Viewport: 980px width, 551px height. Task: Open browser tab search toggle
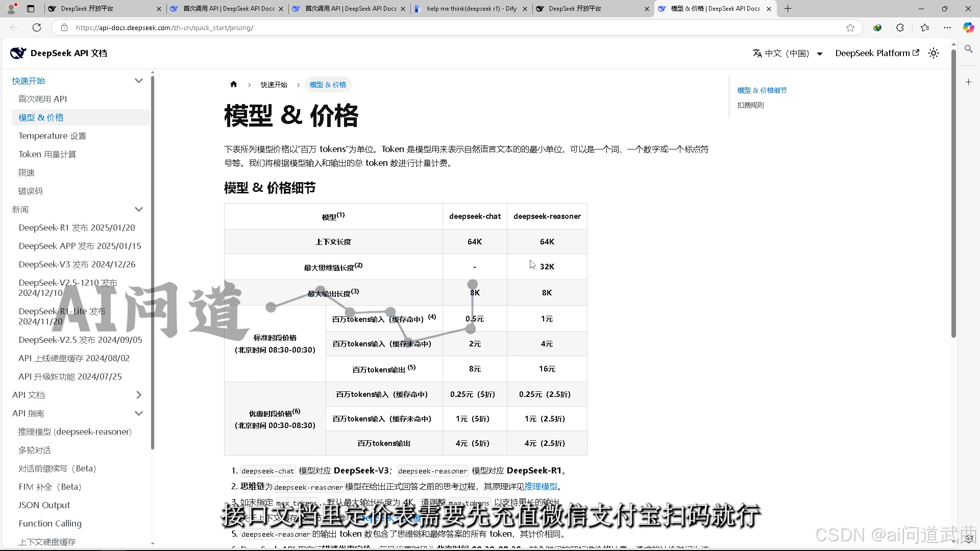tap(31, 9)
